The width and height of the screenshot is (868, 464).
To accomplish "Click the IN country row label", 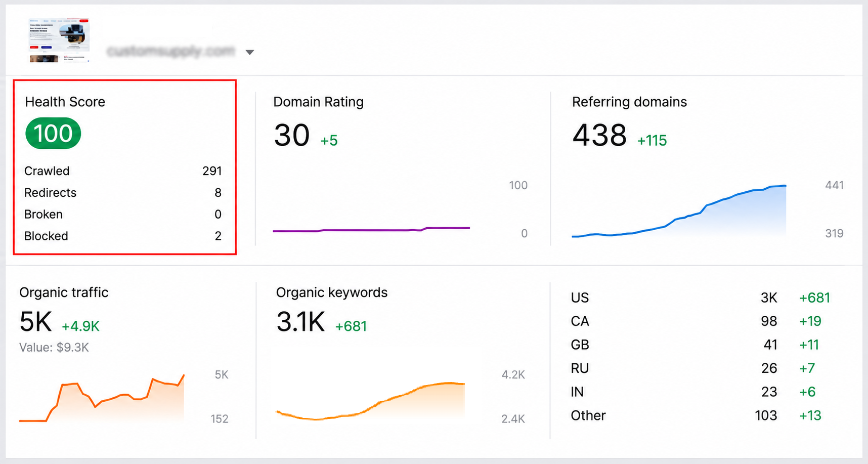I will 577,392.
